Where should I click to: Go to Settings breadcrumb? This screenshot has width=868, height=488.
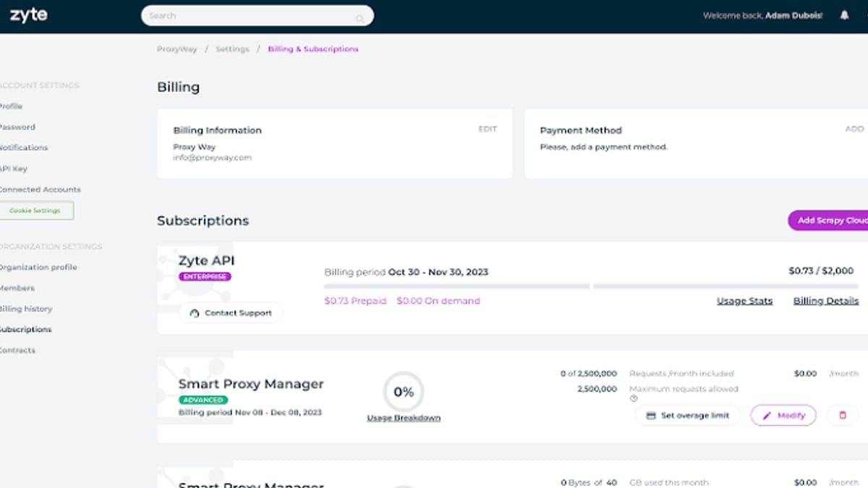pyautogui.click(x=232, y=49)
